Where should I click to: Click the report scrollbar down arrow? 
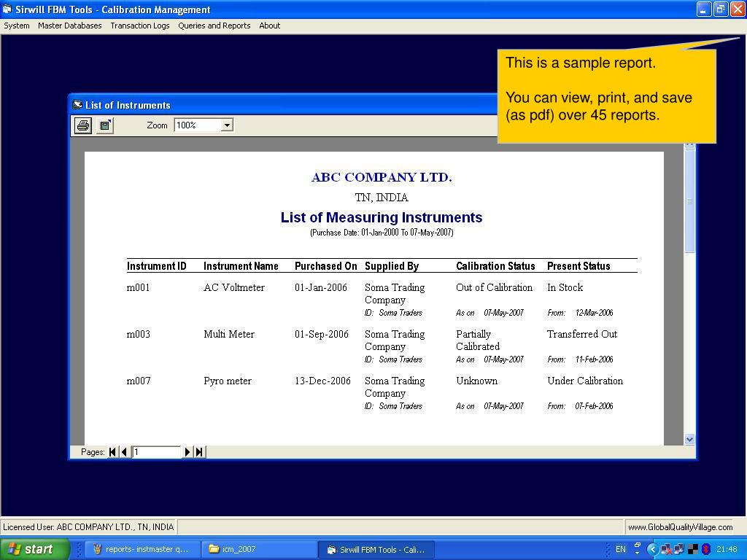point(689,440)
